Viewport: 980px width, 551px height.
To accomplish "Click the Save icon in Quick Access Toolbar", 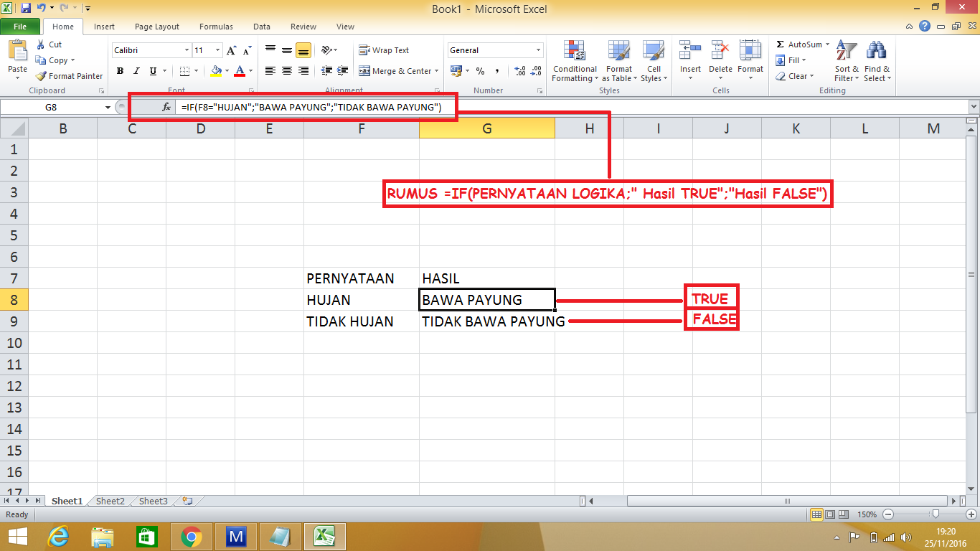I will [26, 9].
